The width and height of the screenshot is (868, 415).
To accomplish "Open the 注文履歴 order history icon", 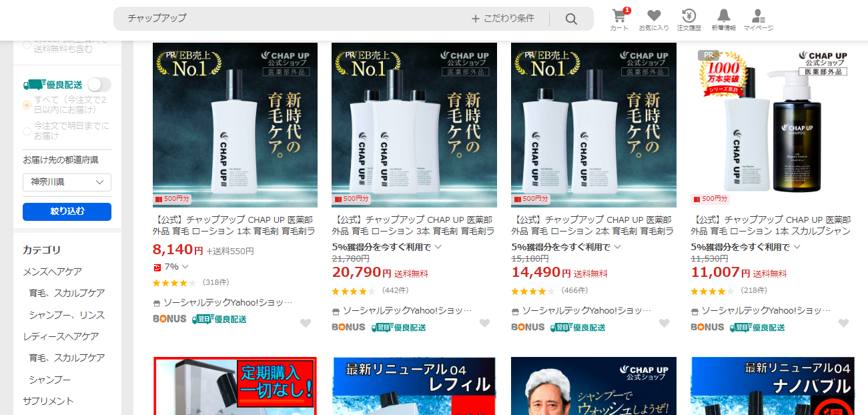I will [689, 16].
